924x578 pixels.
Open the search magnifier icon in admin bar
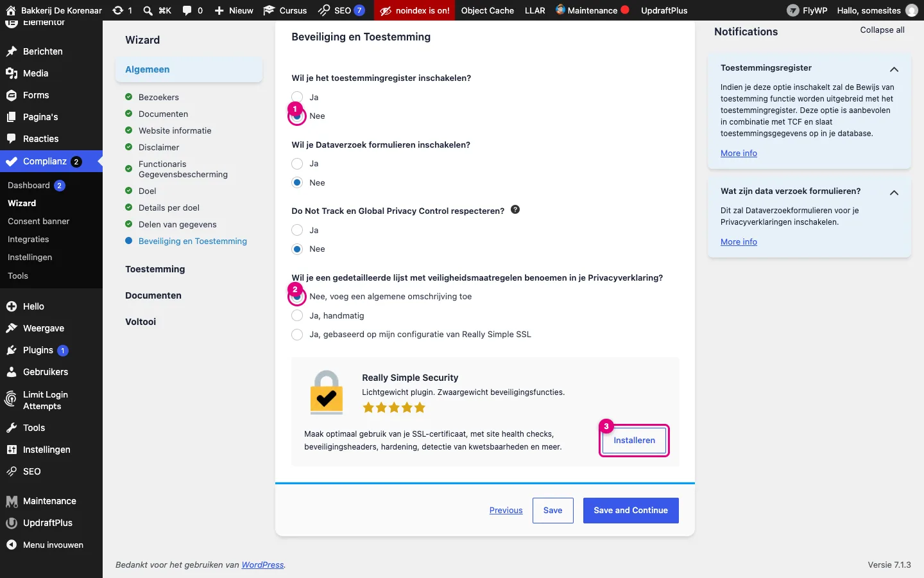[148, 10]
